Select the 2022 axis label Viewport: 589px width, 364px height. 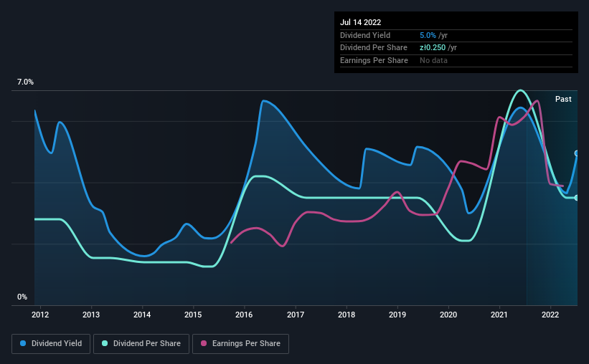pyautogui.click(x=550, y=314)
